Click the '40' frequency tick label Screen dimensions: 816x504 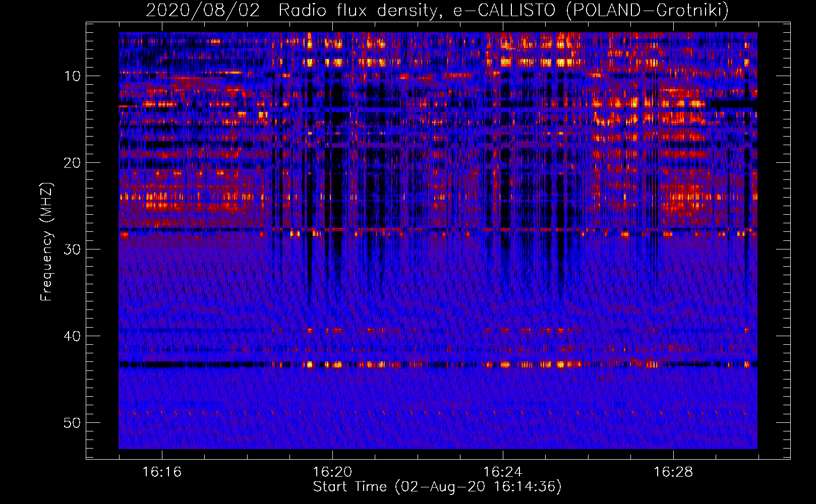click(x=72, y=336)
